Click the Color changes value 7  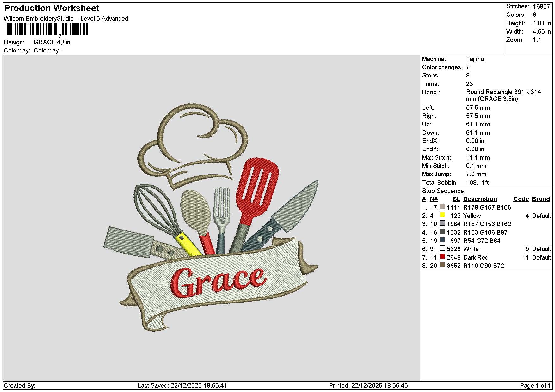[468, 67]
